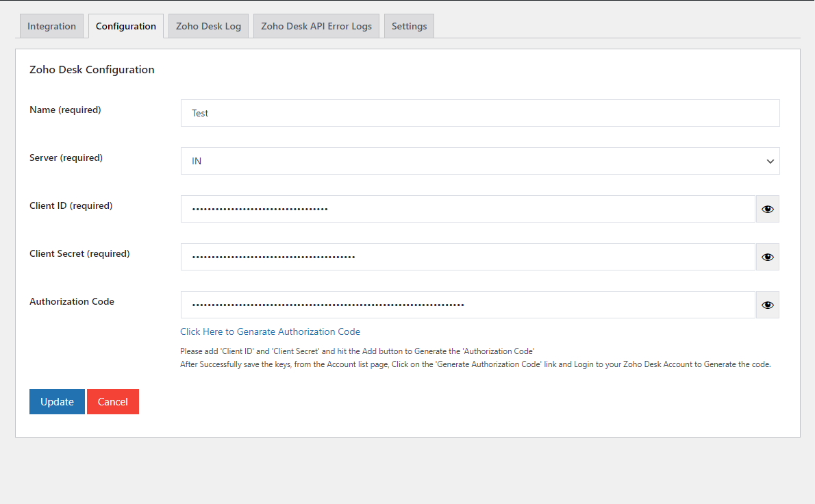
Task: Click the Client Secret (required) label
Action: [79, 253]
